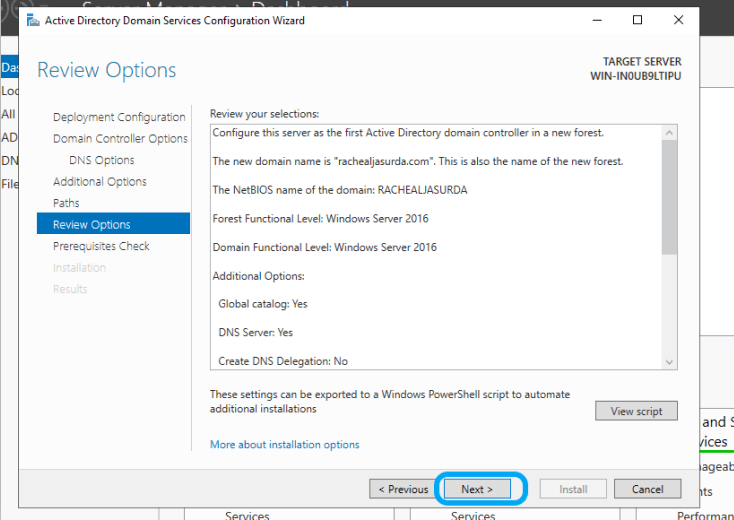Image resolution: width=734 pixels, height=520 pixels.
Task: Click Global catalog: Yes line
Action: click(x=263, y=304)
